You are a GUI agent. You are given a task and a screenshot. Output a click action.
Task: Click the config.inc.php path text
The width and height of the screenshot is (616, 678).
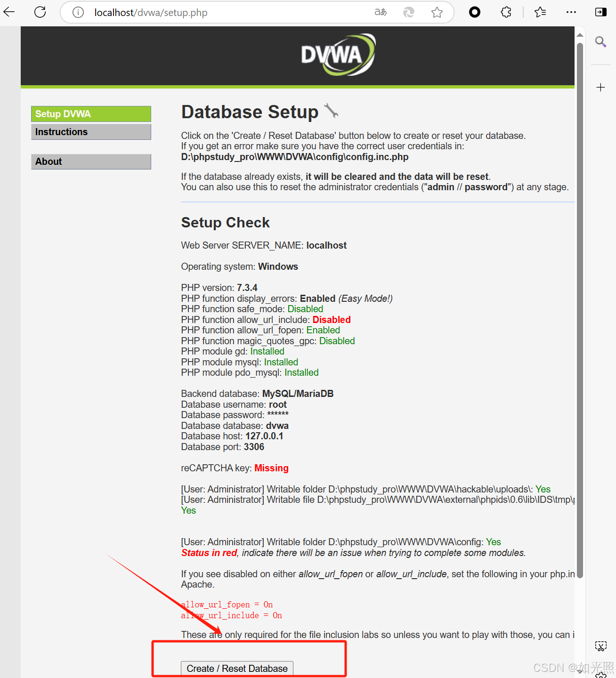coord(295,157)
